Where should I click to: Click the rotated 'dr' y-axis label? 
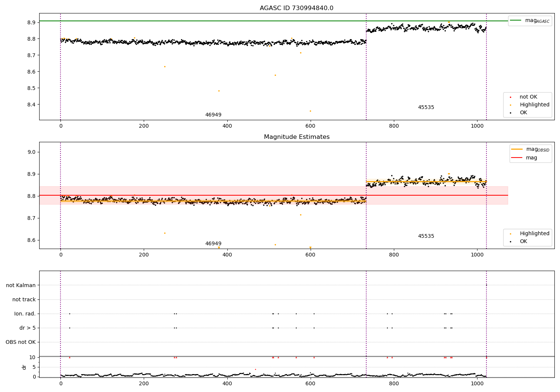24,367
